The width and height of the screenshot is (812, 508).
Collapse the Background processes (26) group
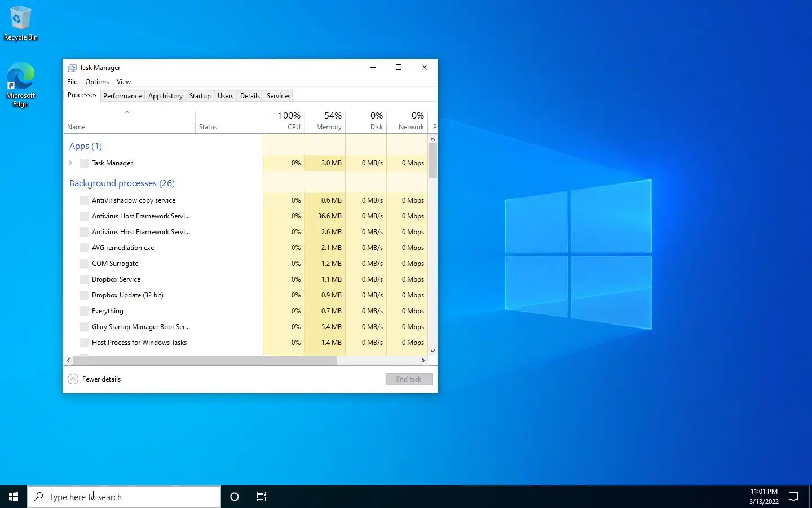click(122, 183)
